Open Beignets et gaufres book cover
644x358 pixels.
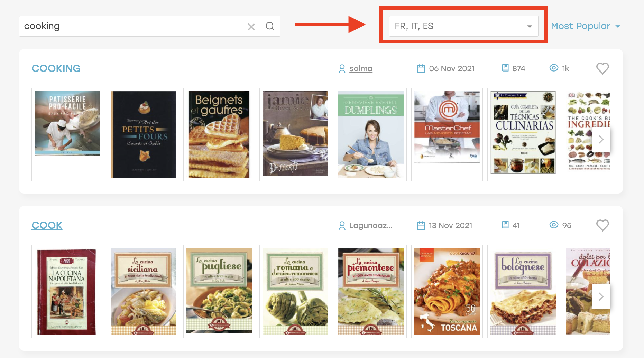[219, 134]
